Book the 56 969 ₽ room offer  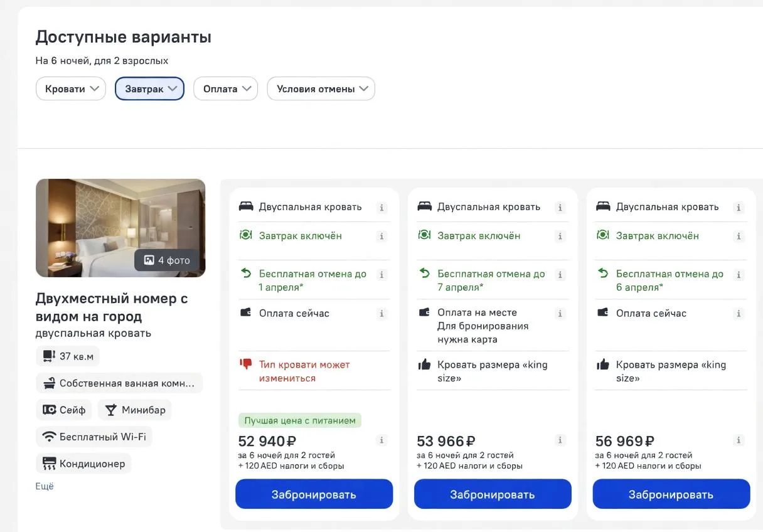(x=671, y=494)
